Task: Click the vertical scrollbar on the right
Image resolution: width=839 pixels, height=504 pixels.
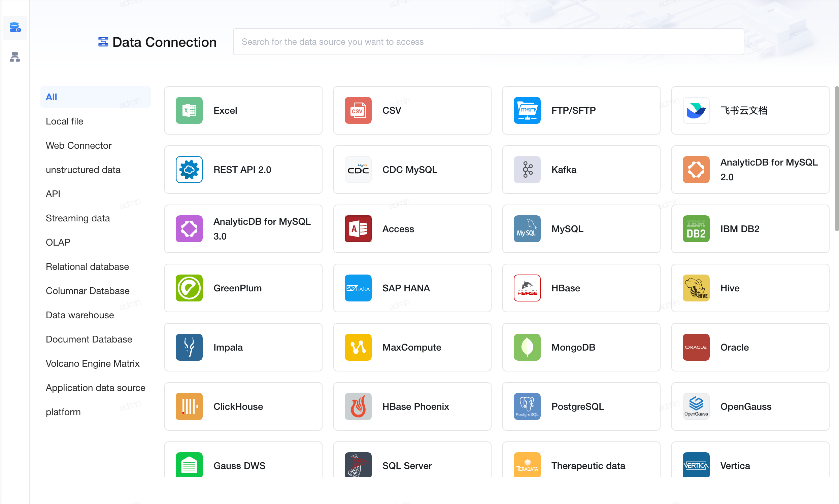Action: point(836,158)
